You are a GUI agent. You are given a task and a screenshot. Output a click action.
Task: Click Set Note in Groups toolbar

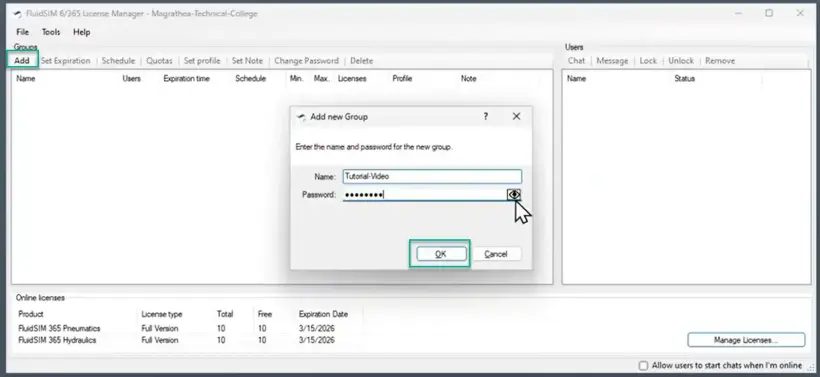coord(247,61)
